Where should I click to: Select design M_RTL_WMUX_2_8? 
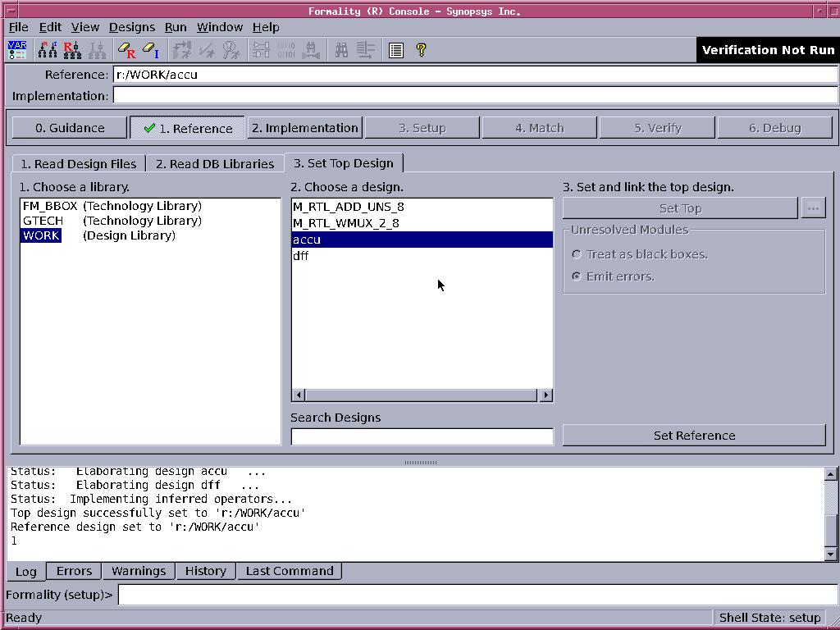point(422,223)
